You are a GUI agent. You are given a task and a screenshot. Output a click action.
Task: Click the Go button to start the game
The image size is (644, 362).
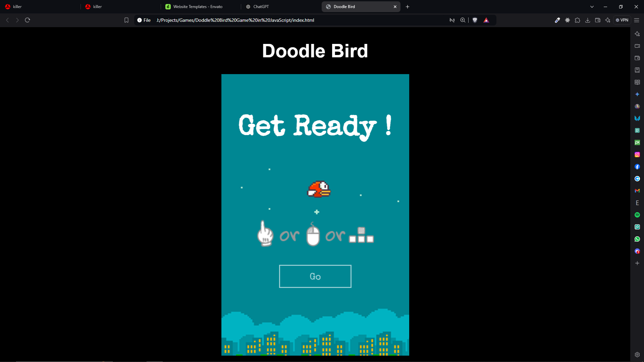click(x=315, y=276)
